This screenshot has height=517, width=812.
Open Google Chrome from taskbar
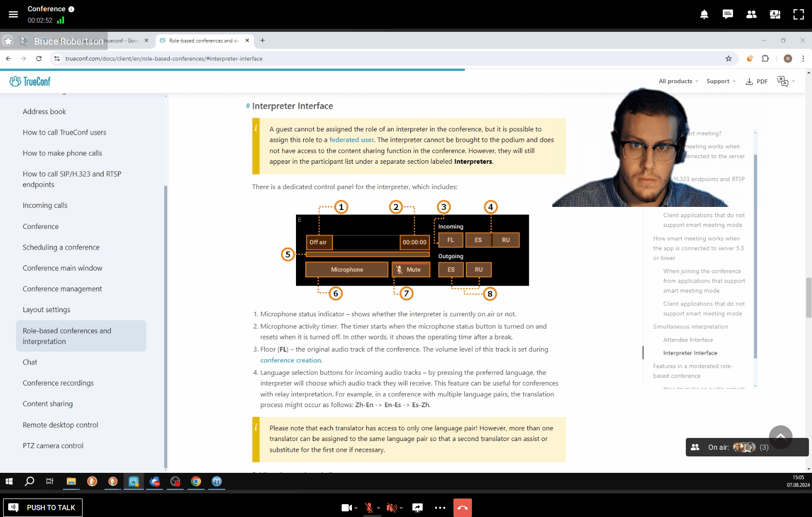196,482
